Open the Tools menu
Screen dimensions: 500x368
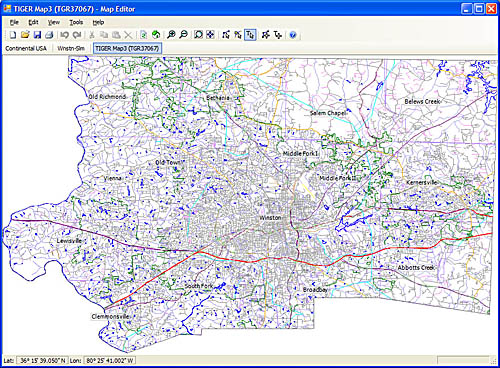(76, 22)
